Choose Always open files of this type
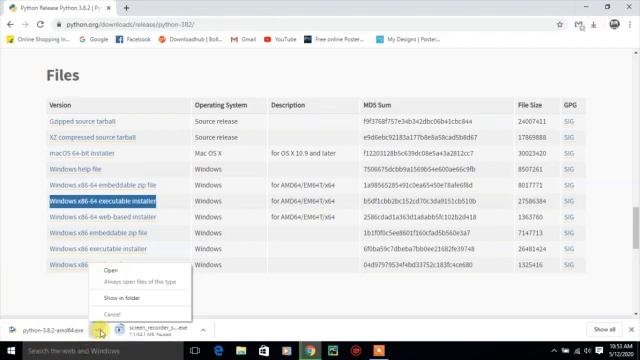This screenshot has width=640, height=360. click(x=140, y=282)
